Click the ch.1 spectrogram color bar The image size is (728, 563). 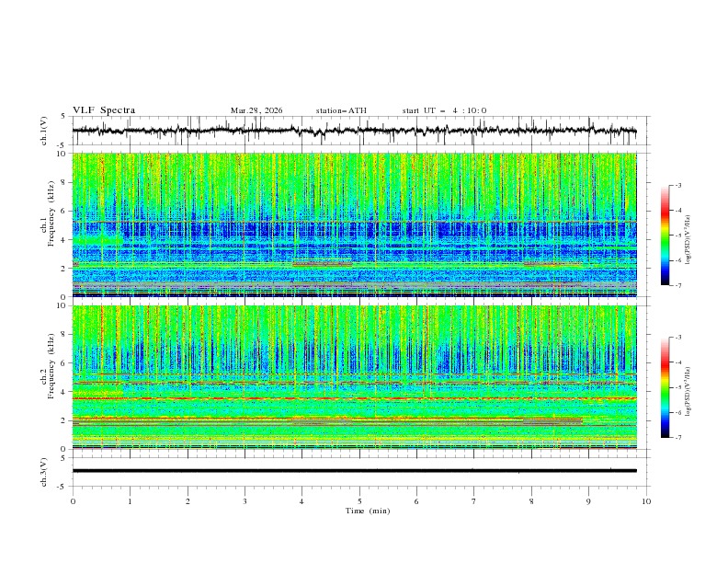pos(665,236)
